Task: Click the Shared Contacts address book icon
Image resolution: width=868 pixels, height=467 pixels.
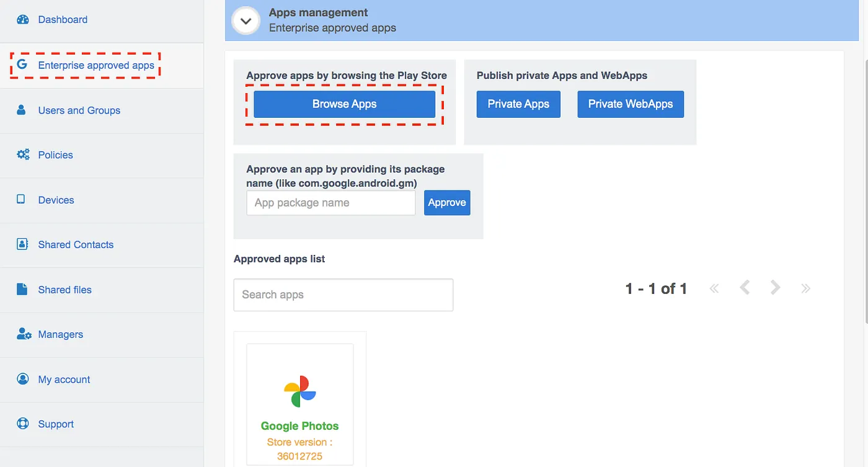Action: point(22,244)
